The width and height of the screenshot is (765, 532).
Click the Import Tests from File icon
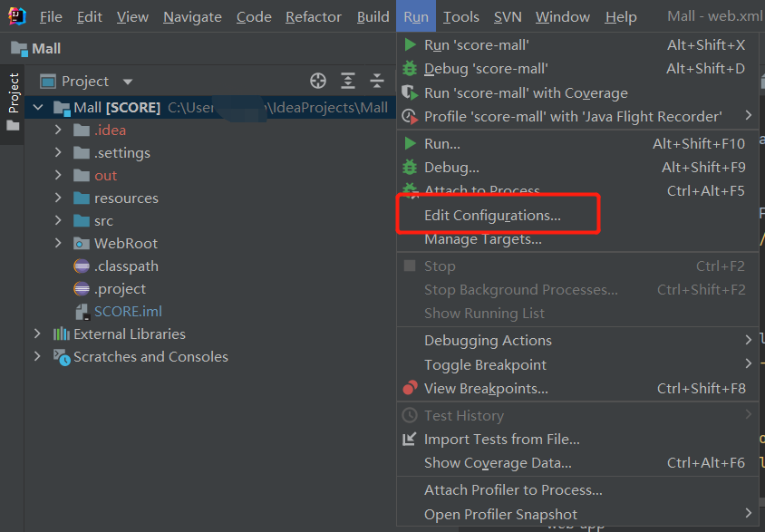pos(410,440)
